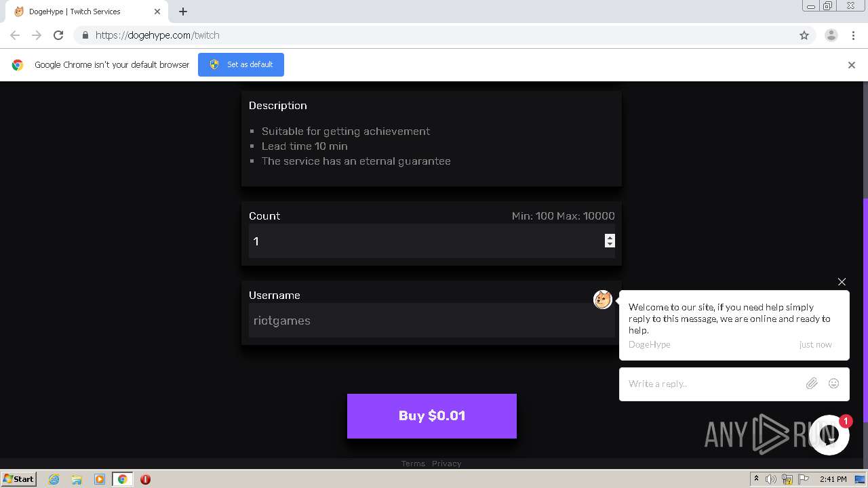Click 'Suitable for getting achievement' line
The image size is (868, 488).
346,131
